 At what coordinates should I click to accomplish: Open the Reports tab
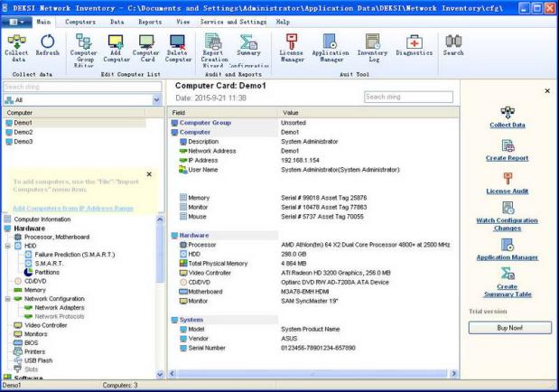[x=150, y=22]
